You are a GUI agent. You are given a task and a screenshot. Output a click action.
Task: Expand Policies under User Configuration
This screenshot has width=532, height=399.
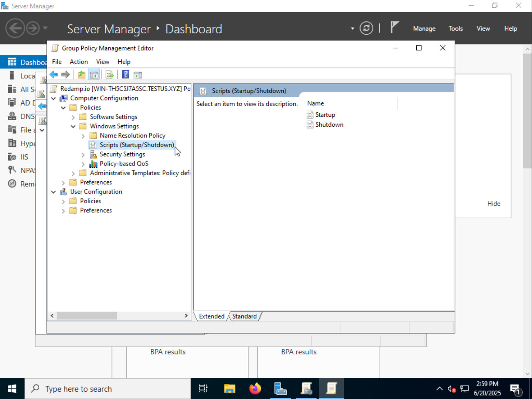(63, 201)
